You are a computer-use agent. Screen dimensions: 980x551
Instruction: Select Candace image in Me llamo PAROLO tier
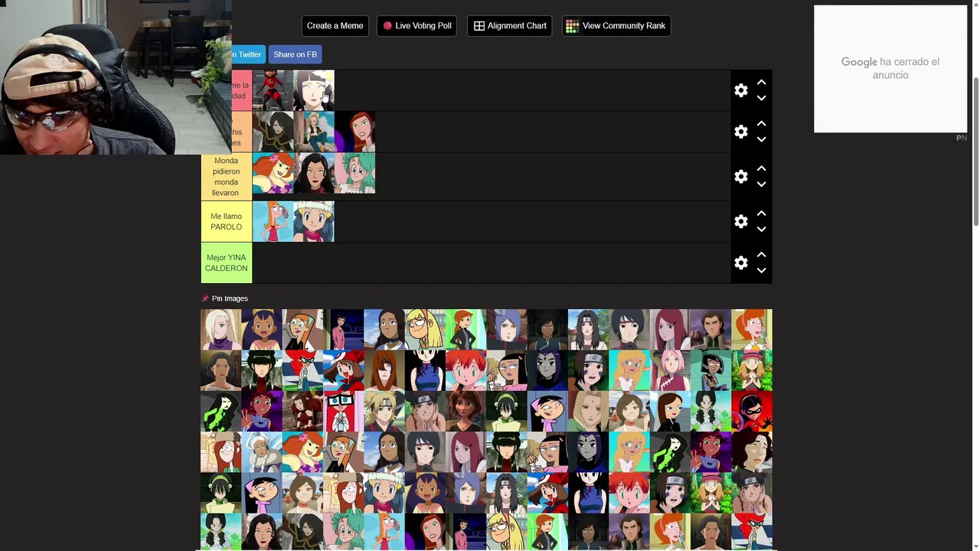(273, 221)
